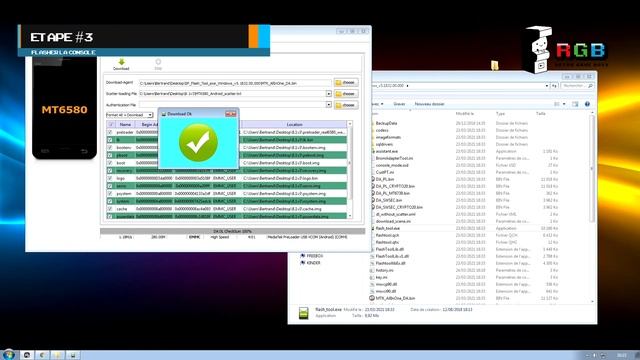
Task: Select download_scene.ini file
Action: [393, 221]
